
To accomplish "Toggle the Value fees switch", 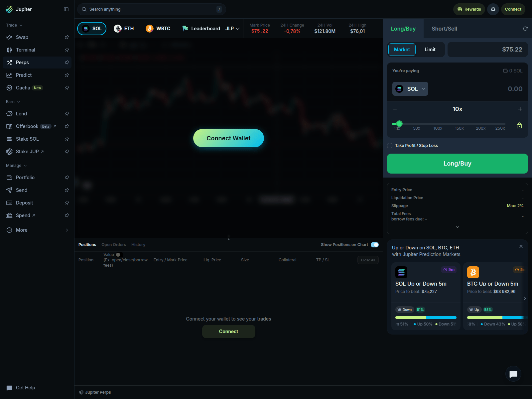I will coord(119,255).
